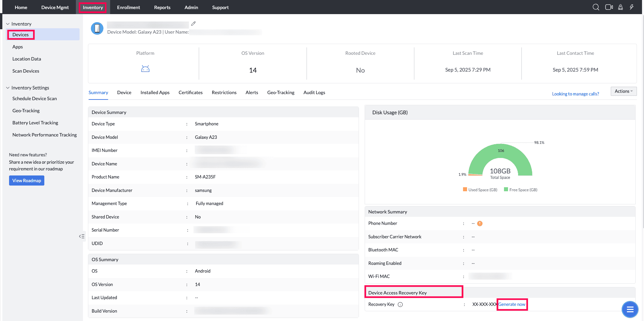Click the pencil edit icon beside device name
Viewport: 644px width, 321px height.
tap(193, 24)
